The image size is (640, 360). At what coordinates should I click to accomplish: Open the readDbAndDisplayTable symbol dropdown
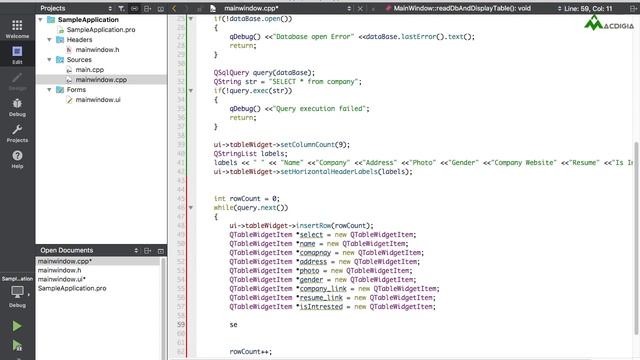[x=560, y=8]
